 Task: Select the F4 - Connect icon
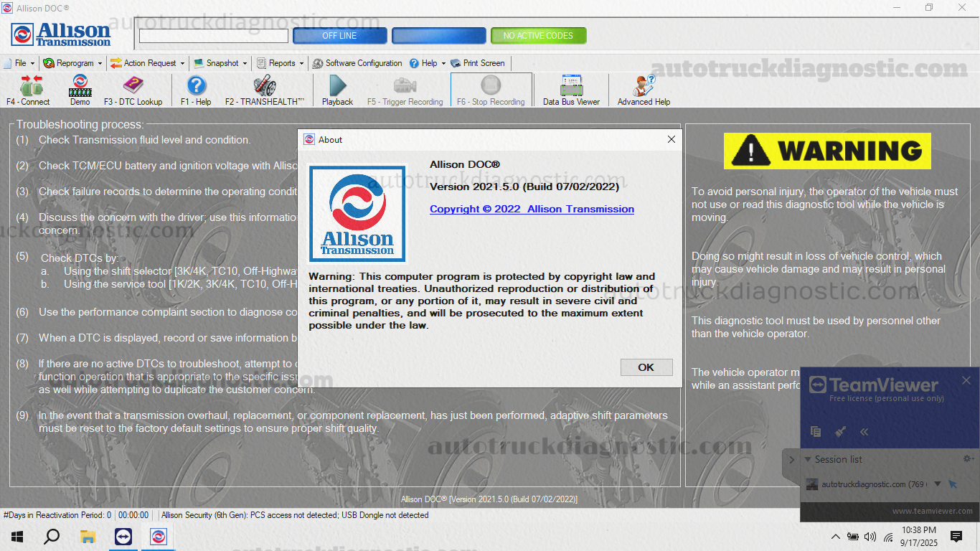click(29, 90)
